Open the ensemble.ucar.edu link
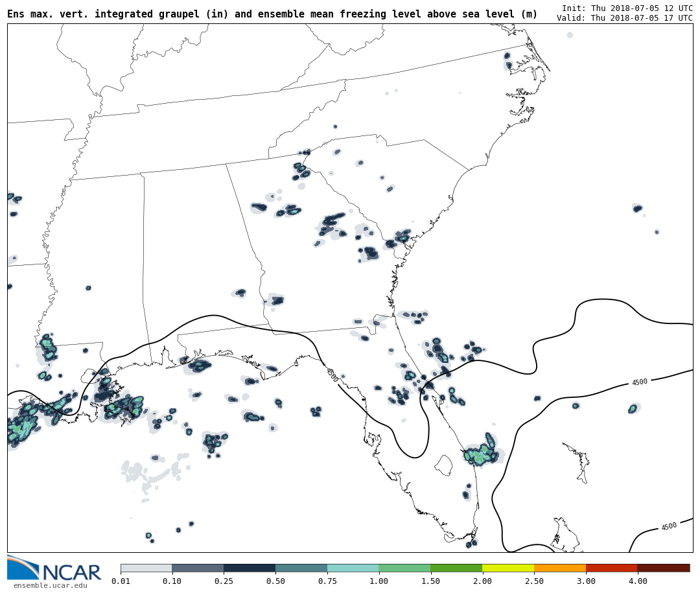The height and width of the screenshot is (593, 700). pos(50,586)
